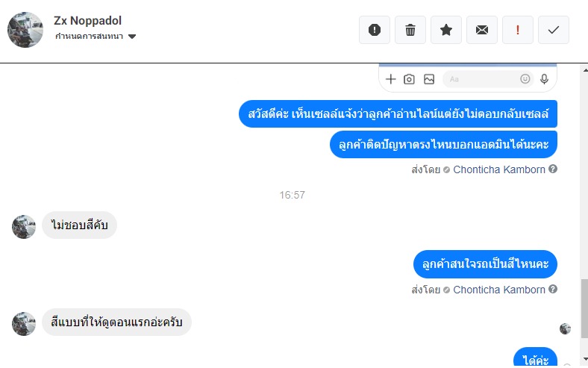The width and height of the screenshot is (588, 368).
Task: Mark conversation unread with envelope icon
Action: tap(482, 30)
